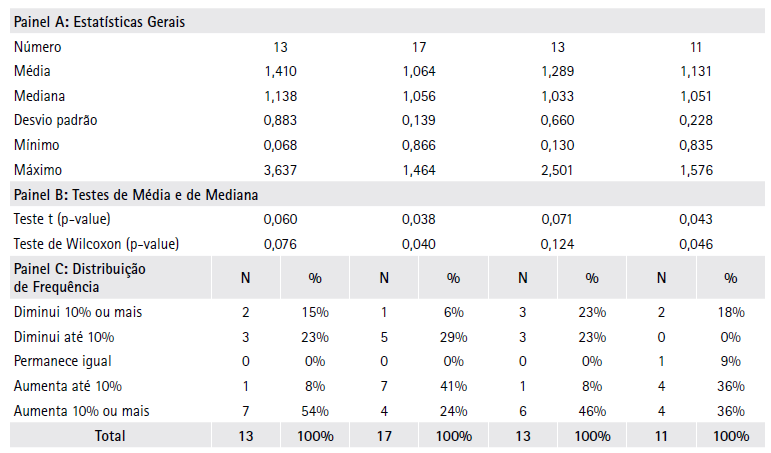Screen dimensions: 771x453
Task: Select the Wilcoxon p-value 0,124
Action: pos(558,244)
